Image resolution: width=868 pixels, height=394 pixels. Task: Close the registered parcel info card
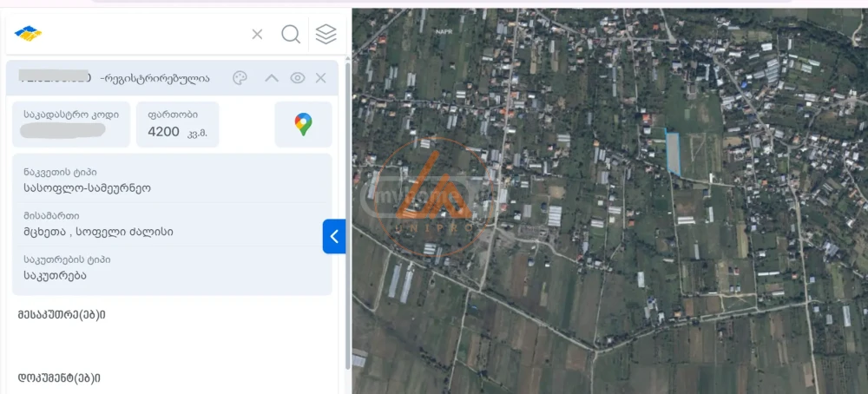click(320, 78)
